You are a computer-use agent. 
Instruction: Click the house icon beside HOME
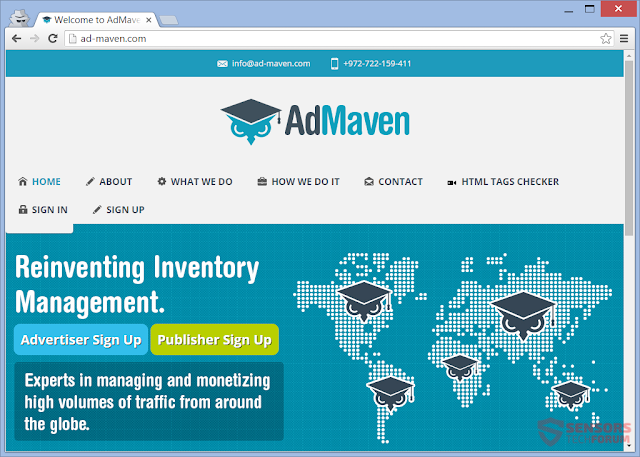pos(22,181)
